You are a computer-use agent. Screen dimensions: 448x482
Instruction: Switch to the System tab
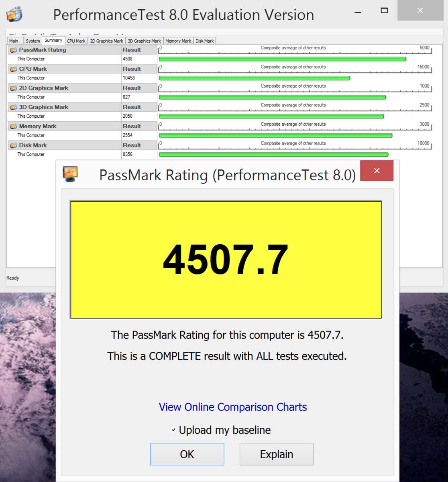tap(33, 41)
